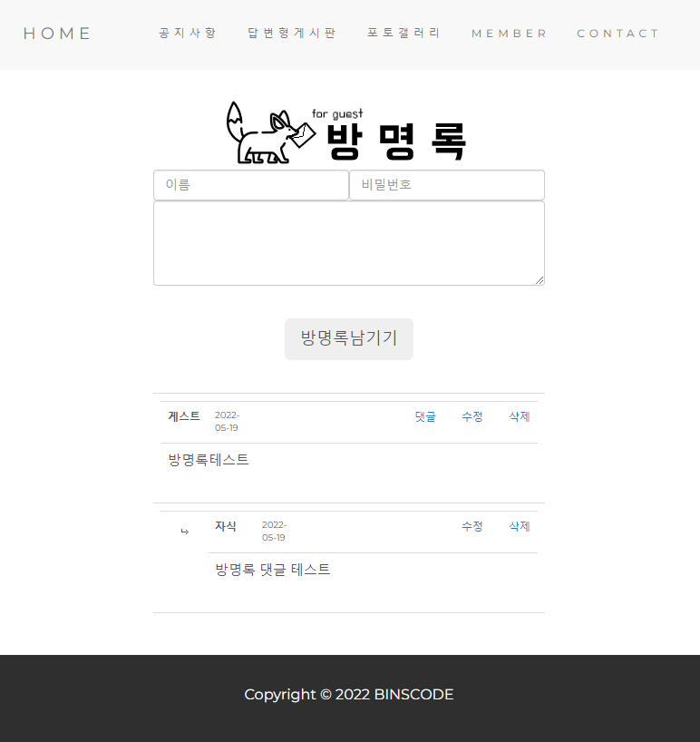Viewport: 700px width, 742px height.
Task: Click 수정 on 자식's reply
Action: click(x=472, y=526)
